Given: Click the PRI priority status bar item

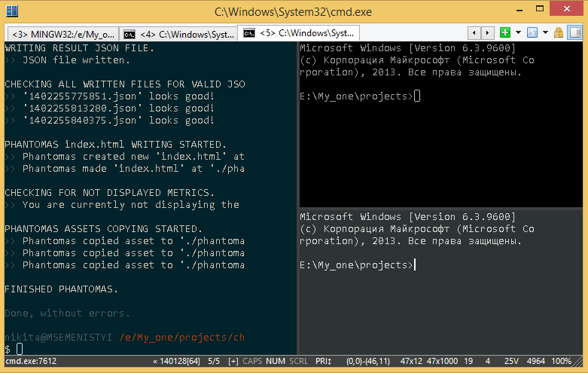Looking at the screenshot, I should [x=323, y=361].
